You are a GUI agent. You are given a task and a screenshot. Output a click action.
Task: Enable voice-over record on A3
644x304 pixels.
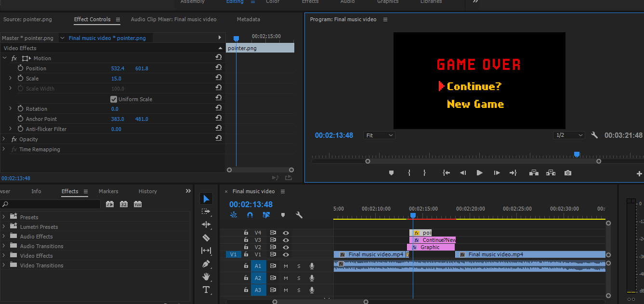click(x=312, y=290)
